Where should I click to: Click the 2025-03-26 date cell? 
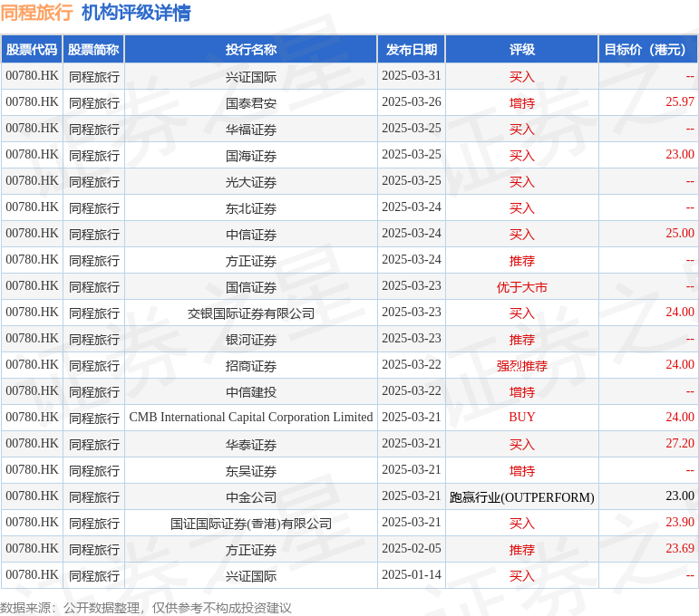[x=412, y=102]
